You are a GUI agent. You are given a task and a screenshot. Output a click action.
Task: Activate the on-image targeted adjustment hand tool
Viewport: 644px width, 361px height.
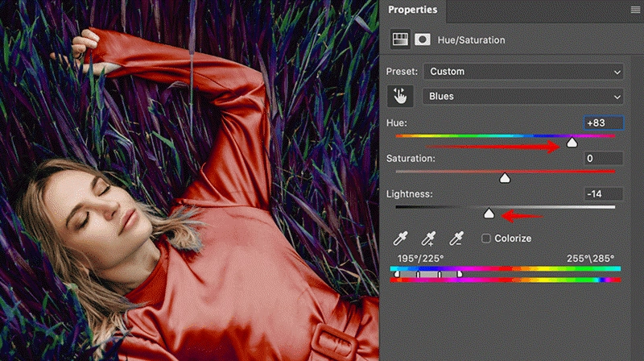(x=400, y=97)
